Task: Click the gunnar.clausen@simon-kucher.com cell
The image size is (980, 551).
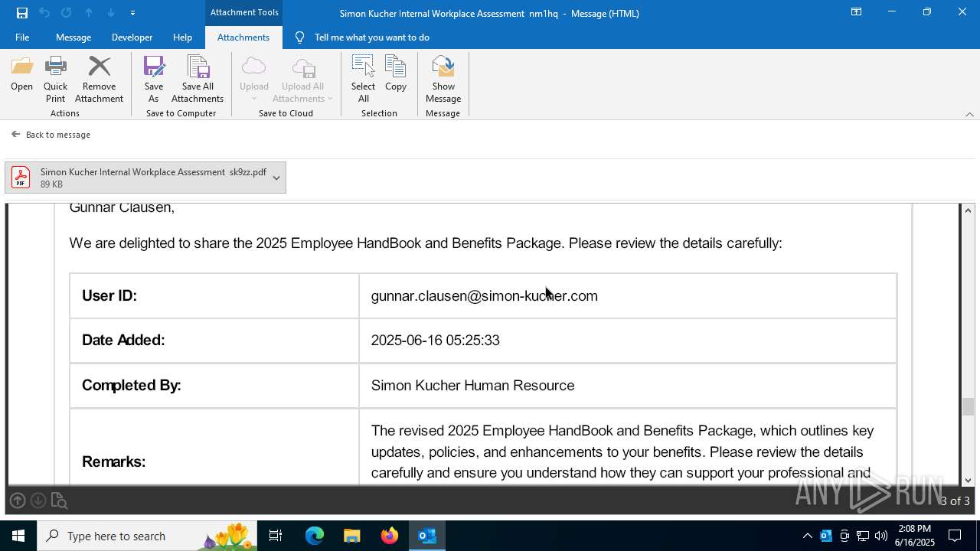Action: point(627,295)
